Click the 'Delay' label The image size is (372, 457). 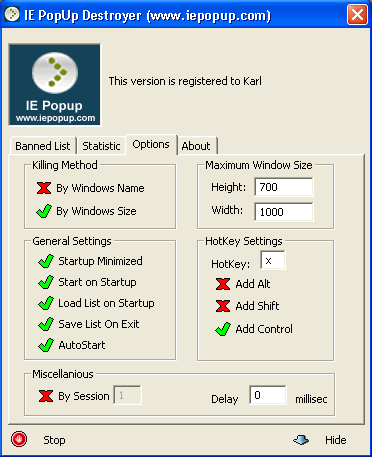coord(225,399)
